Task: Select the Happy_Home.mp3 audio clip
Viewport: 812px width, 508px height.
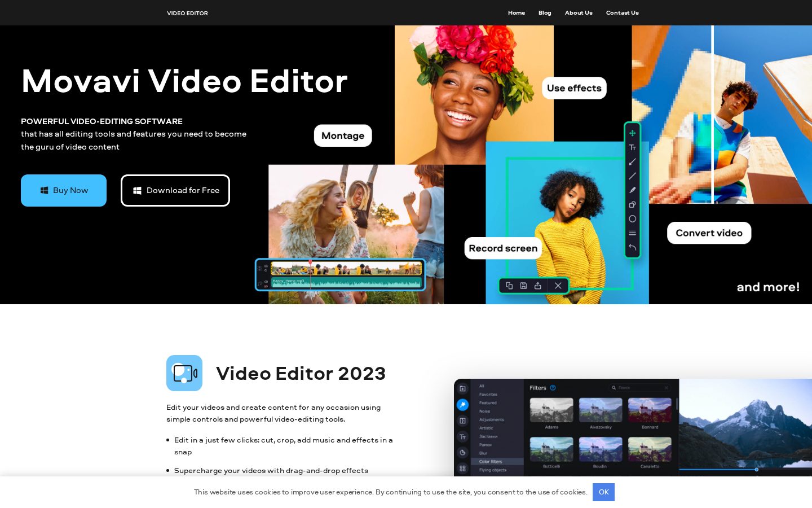Action: click(x=346, y=282)
